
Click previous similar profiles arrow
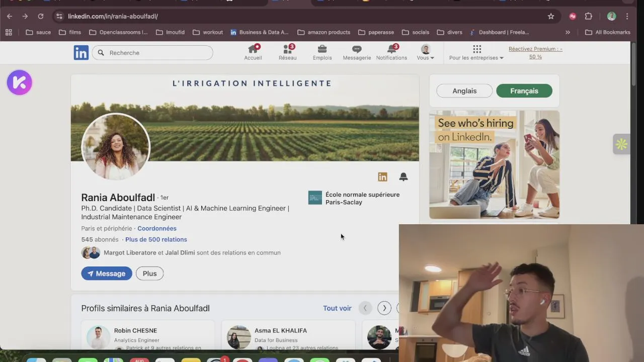pos(365,308)
